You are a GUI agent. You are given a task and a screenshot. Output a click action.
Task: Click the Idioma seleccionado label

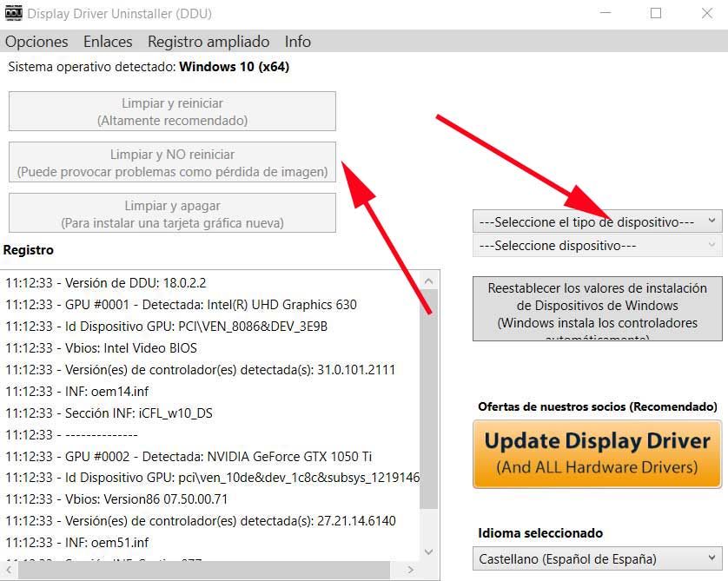coord(540,532)
